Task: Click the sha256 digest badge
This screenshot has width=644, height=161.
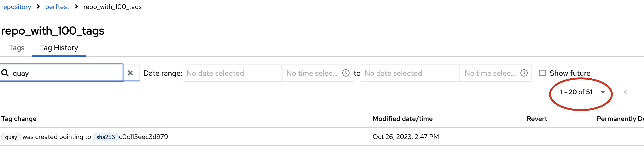Action: [x=106, y=137]
